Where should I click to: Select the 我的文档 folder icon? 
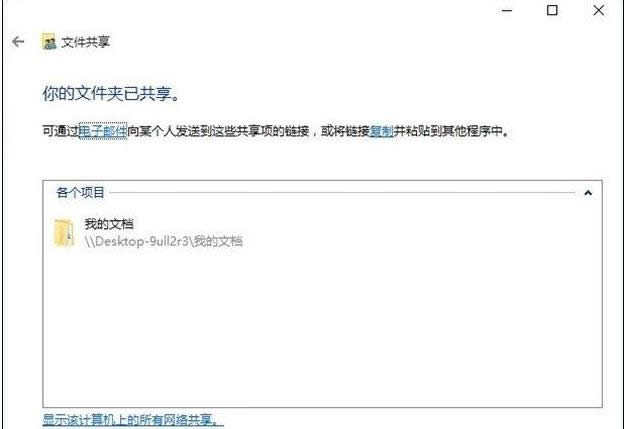pyautogui.click(x=64, y=232)
